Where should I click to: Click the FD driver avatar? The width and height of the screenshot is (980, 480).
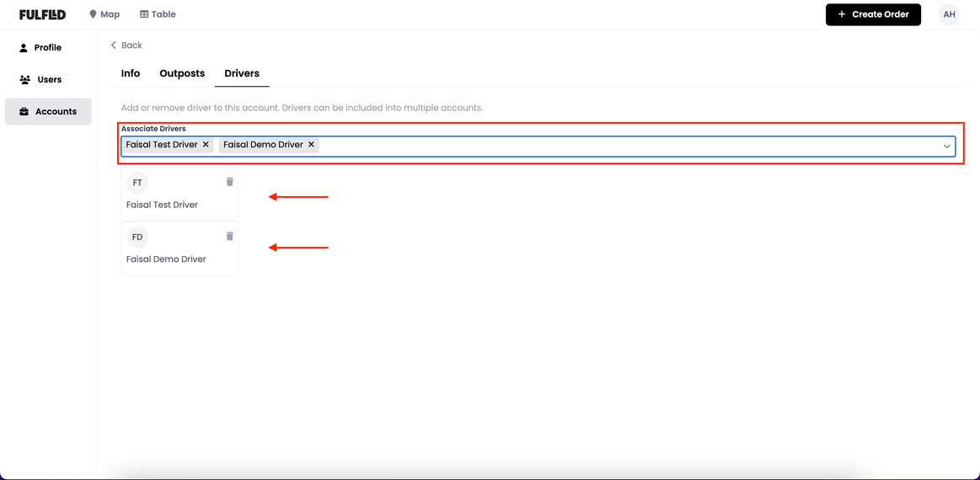click(x=137, y=237)
